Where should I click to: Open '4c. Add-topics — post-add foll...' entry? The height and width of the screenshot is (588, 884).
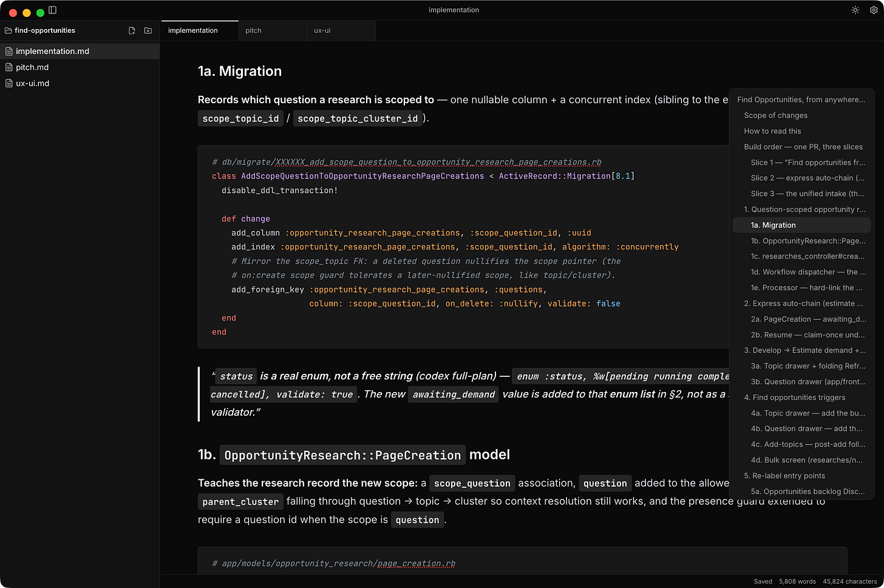pos(801,444)
